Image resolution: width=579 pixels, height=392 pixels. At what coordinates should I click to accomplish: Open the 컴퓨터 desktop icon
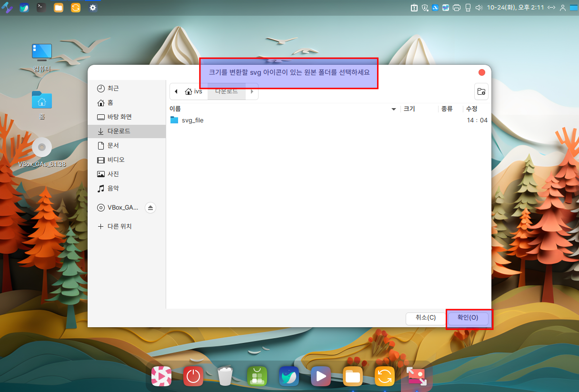pyautogui.click(x=42, y=58)
